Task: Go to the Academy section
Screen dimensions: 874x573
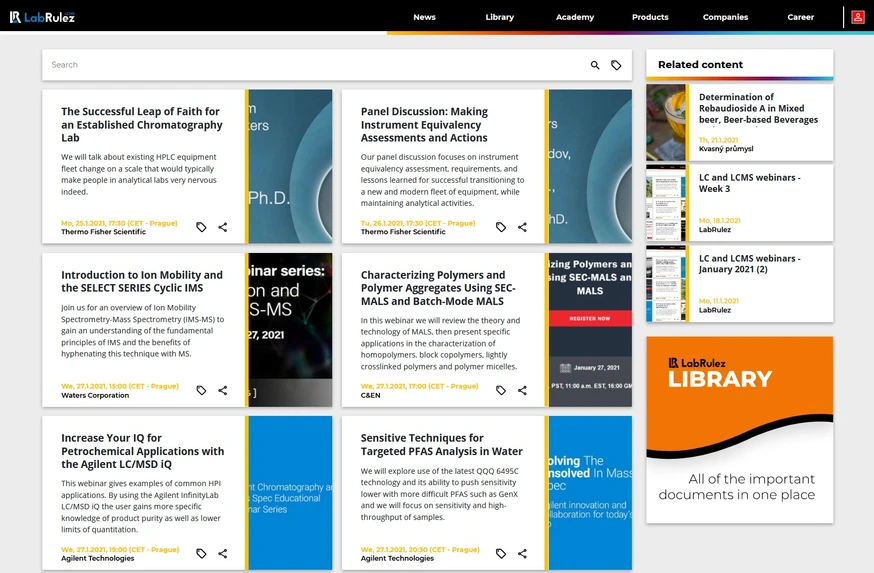Action: tap(575, 17)
